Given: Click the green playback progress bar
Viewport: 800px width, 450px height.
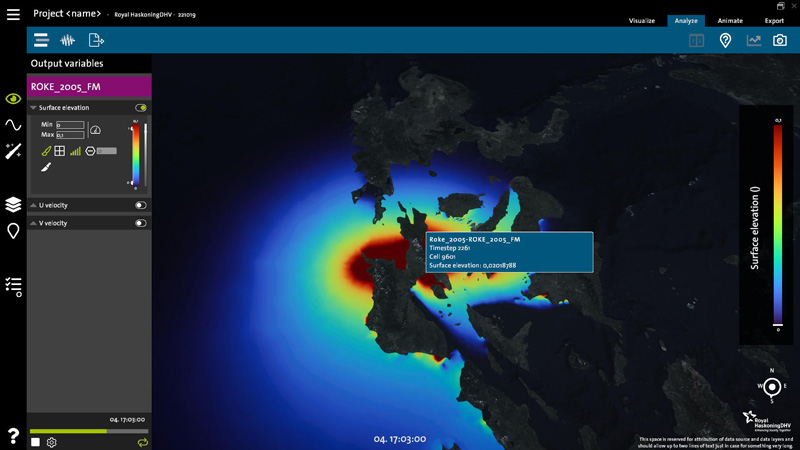Looking at the screenshot, I should pyautogui.click(x=68, y=431).
